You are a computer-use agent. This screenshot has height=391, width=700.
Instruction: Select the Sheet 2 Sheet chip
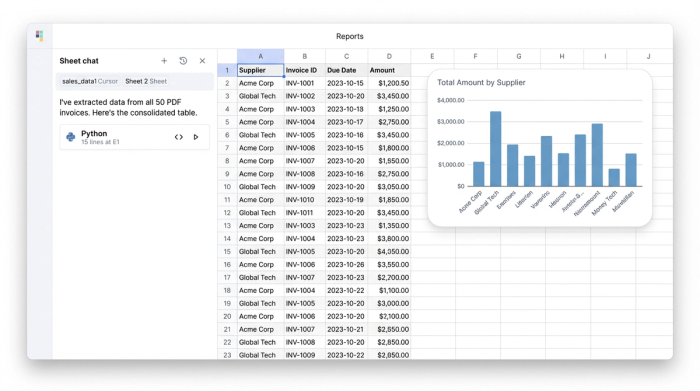coord(146,81)
